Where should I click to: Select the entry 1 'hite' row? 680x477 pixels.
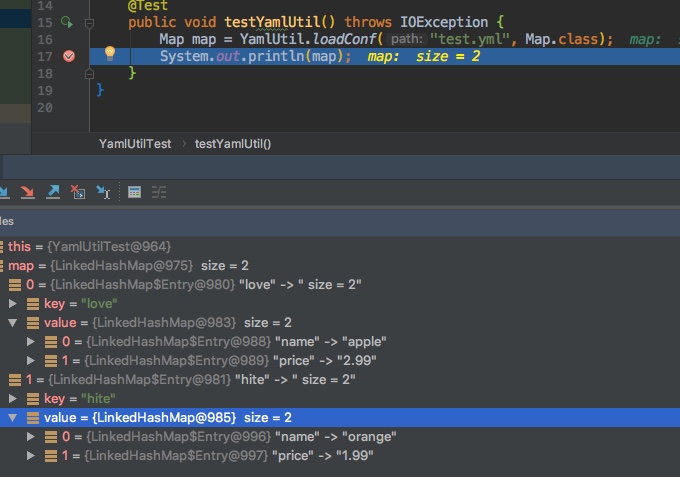pos(340,379)
